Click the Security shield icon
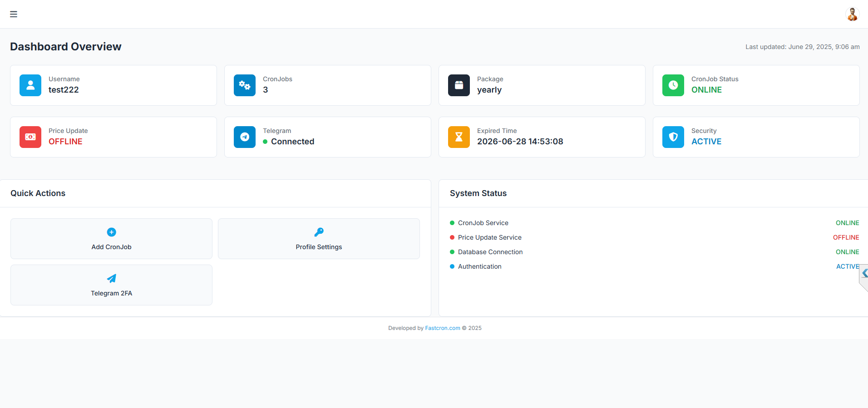Image resolution: width=868 pixels, height=408 pixels. click(x=673, y=137)
